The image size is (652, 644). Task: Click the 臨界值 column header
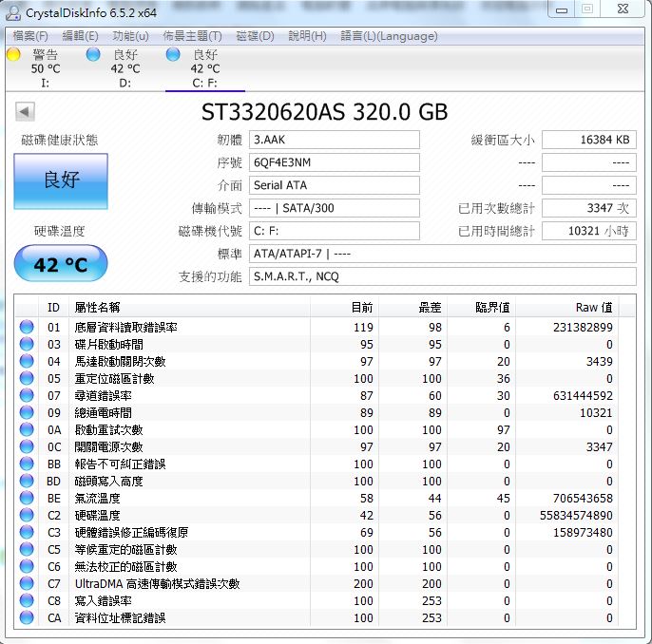(x=482, y=308)
